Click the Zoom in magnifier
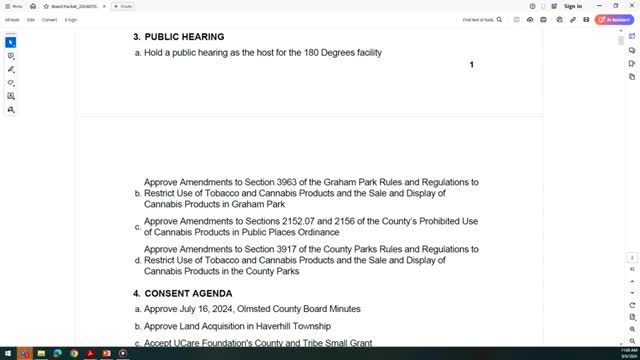The width and height of the screenshot is (640, 360). pyautogui.click(x=632, y=329)
